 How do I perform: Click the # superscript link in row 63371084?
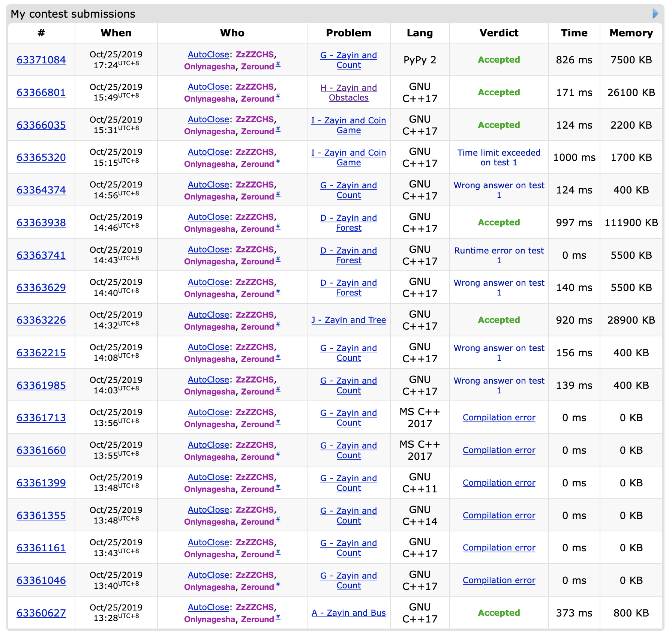(278, 64)
